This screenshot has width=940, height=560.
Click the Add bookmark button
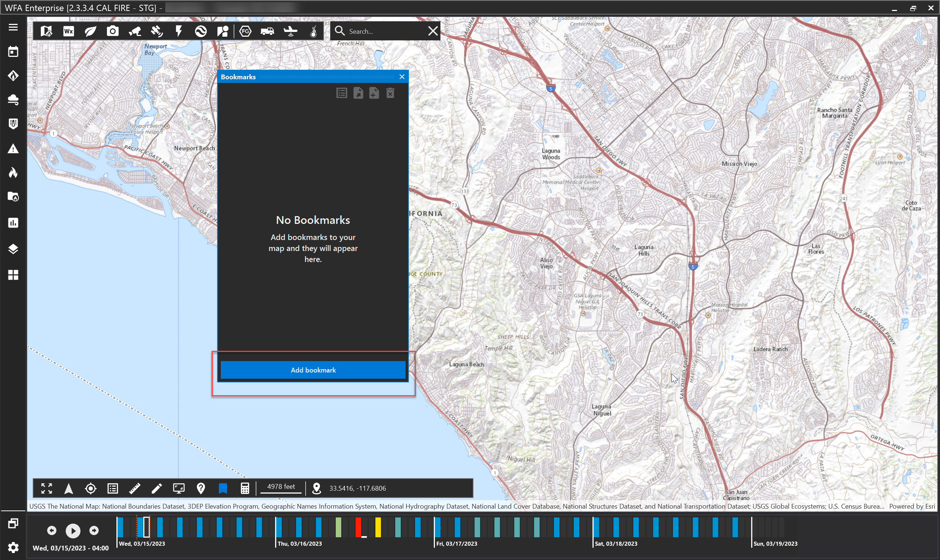point(313,370)
